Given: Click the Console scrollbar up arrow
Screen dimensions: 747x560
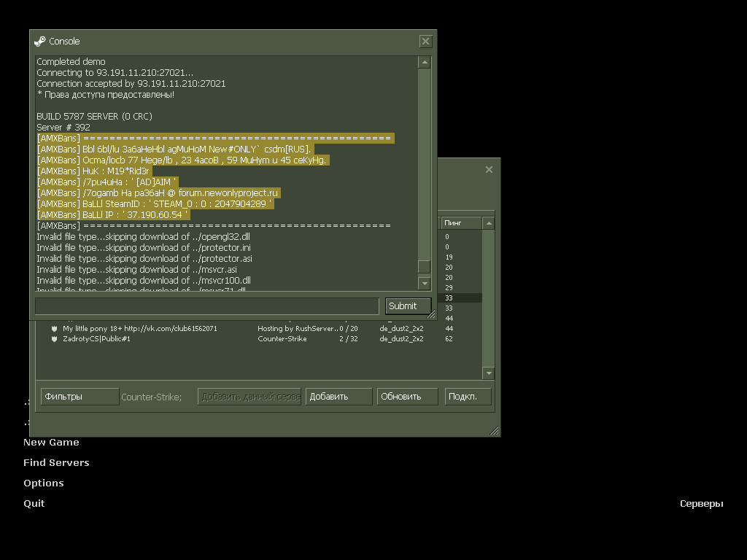Looking at the screenshot, I should point(424,63).
